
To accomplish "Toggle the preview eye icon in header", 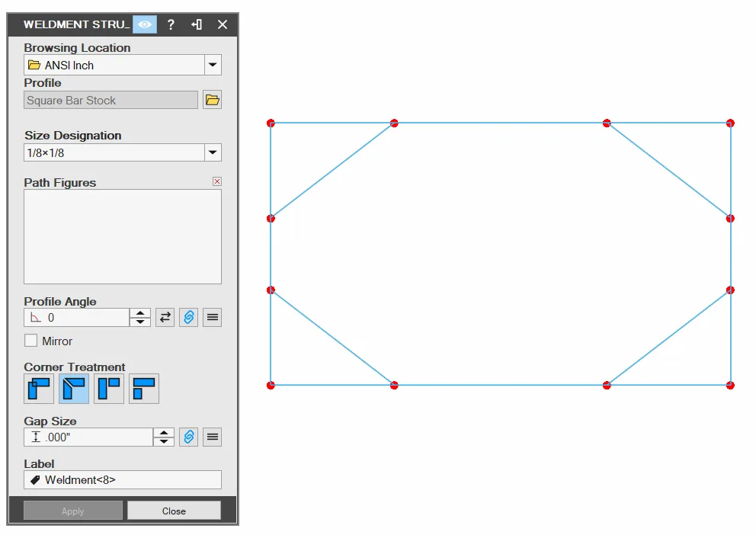I will coord(145,24).
